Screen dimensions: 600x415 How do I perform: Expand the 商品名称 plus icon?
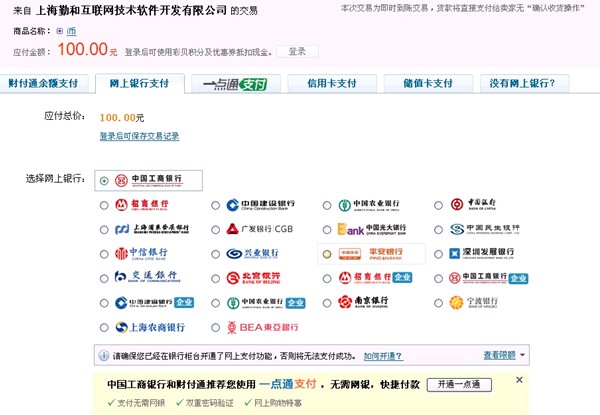tap(59, 31)
